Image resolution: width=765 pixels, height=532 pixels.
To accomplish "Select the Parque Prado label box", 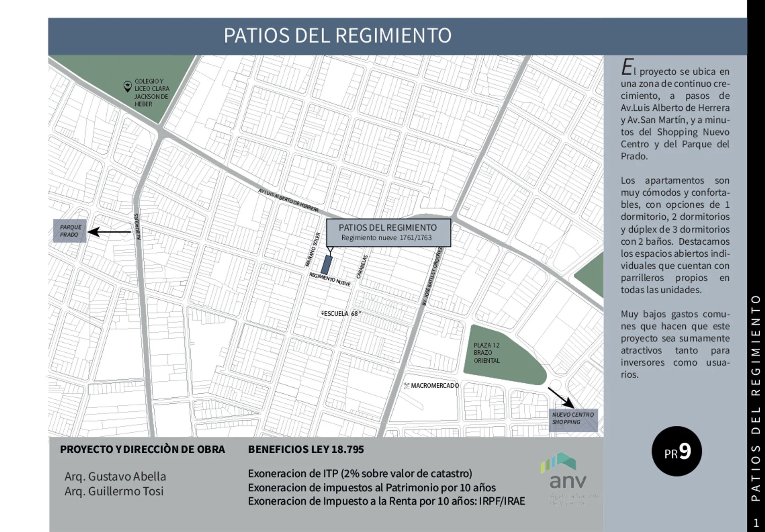I will point(70,231).
